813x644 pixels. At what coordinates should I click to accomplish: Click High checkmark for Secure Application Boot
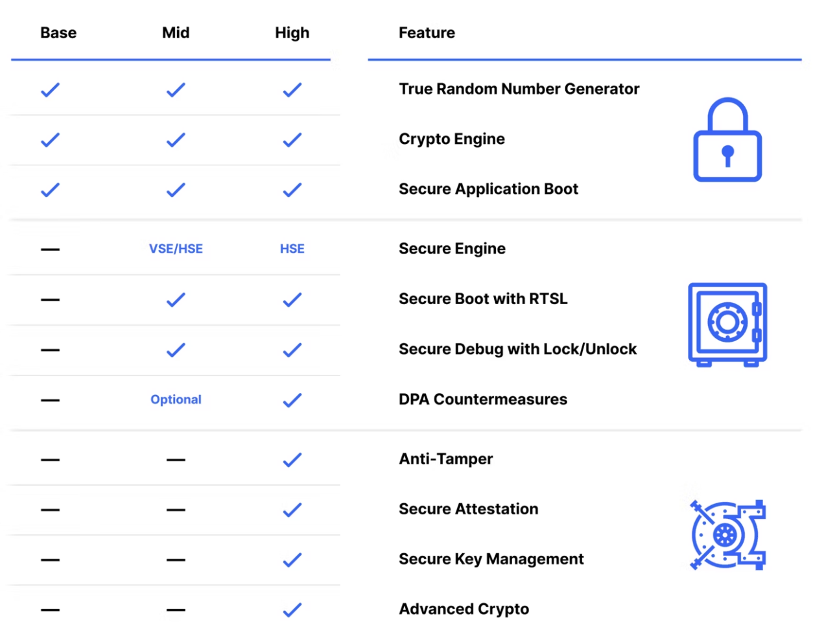[x=292, y=190]
